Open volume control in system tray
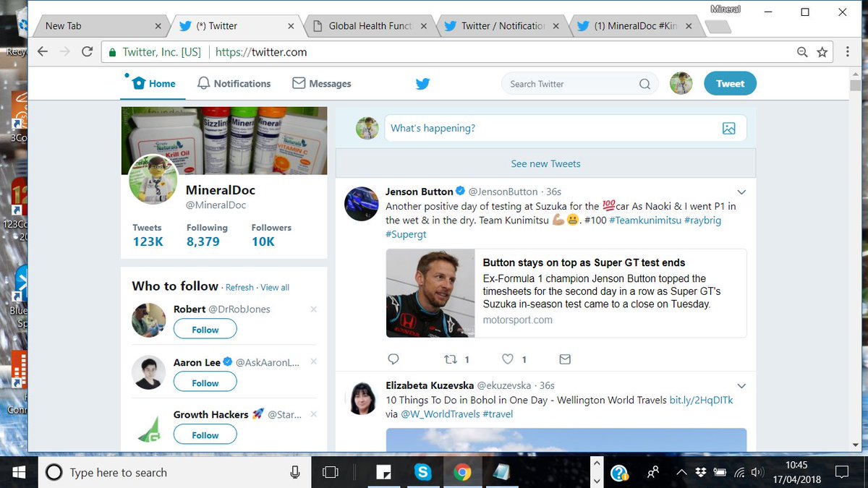This screenshot has height=488, width=868. tap(757, 472)
